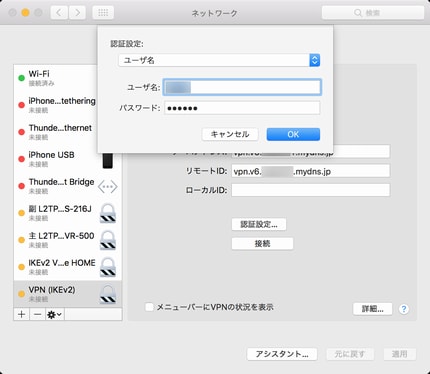Click the green status dot next to Wi-Fi

[x=21, y=78]
